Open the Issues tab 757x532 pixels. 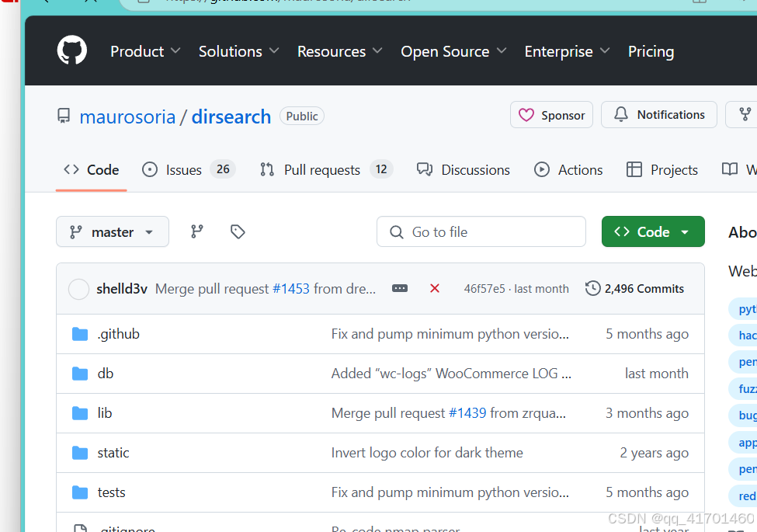pyautogui.click(x=189, y=170)
